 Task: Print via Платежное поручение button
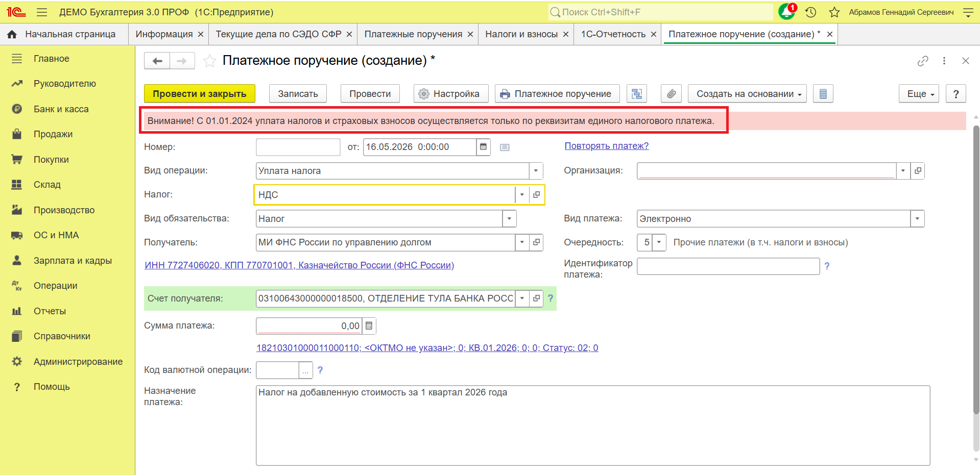[557, 94]
